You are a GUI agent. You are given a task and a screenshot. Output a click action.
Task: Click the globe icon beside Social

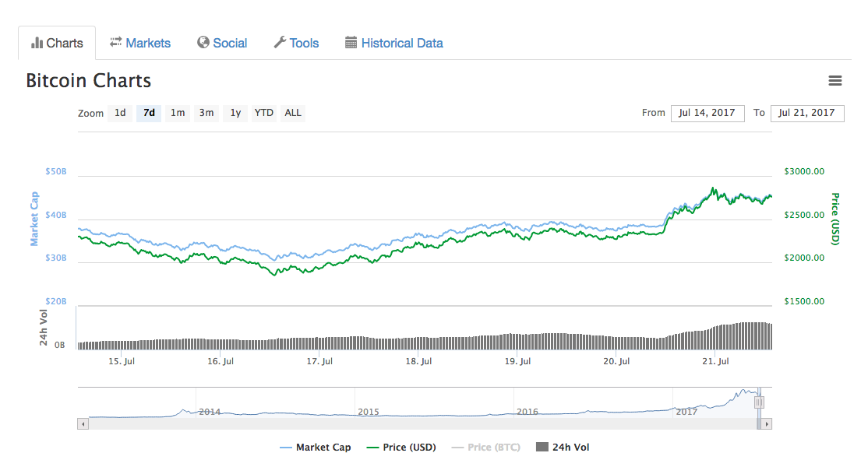[203, 43]
